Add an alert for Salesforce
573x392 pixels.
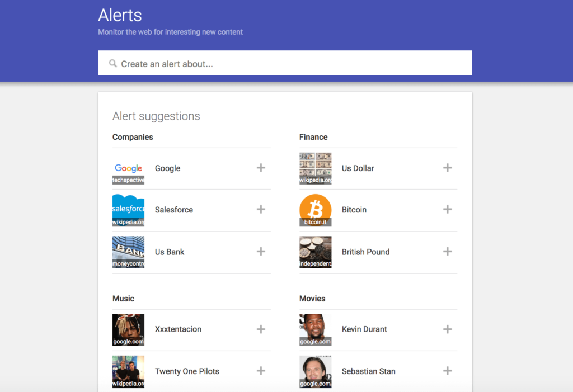coord(261,209)
